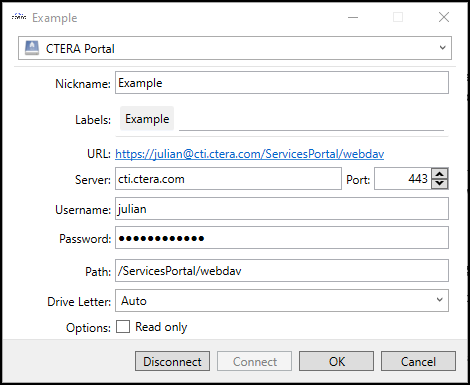Minimize the Example window

point(353,17)
